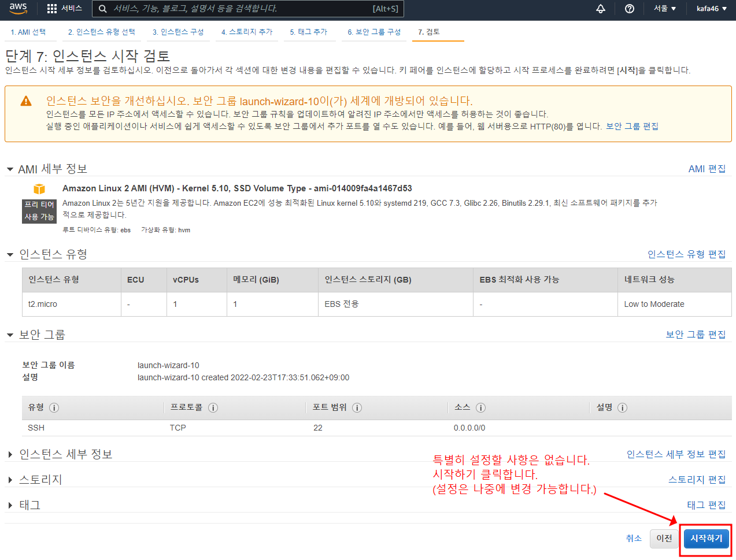Image resolution: width=736 pixels, height=560 pixels.
Task: Go to step 6. 보안 그룹 구성
Action: pos(374,32)
